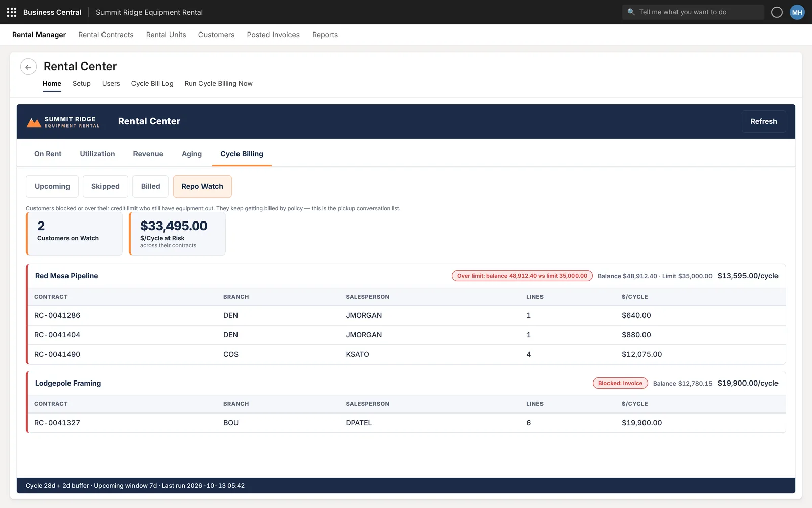The height and width of the screenshot is (508, 812).
Task: Focus the Tell me search field
Action: tap(693, 12)
